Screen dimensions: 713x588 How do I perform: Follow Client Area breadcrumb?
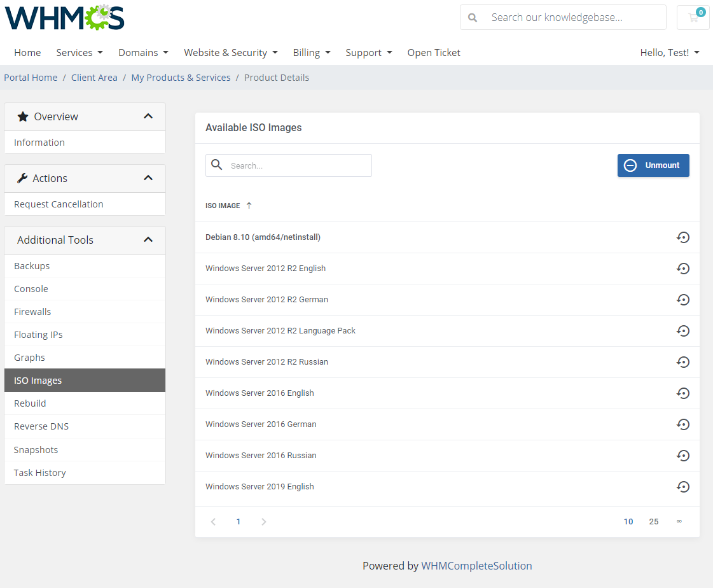click(94, 78)
